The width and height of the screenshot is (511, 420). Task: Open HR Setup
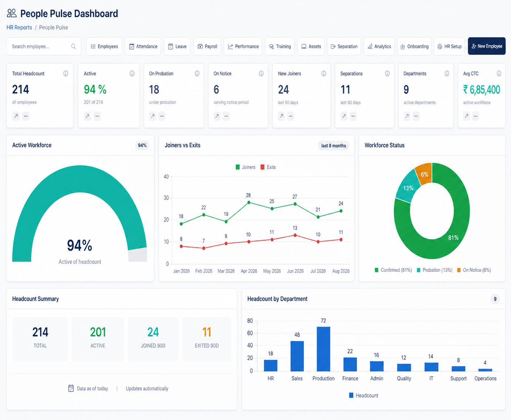point(449,47)
